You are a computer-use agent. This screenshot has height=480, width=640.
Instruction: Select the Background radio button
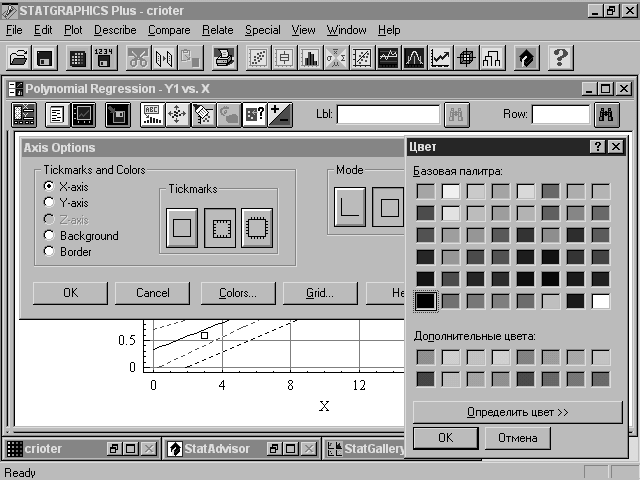(49, 235)
